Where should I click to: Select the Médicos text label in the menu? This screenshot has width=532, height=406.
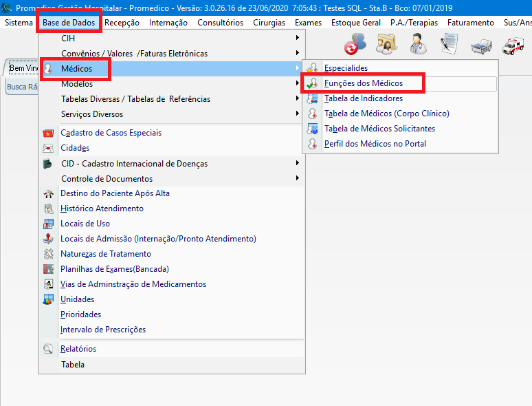[77, 69]
